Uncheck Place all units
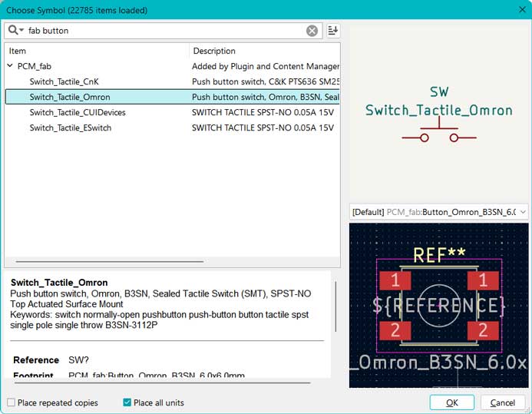 [154, 402]
